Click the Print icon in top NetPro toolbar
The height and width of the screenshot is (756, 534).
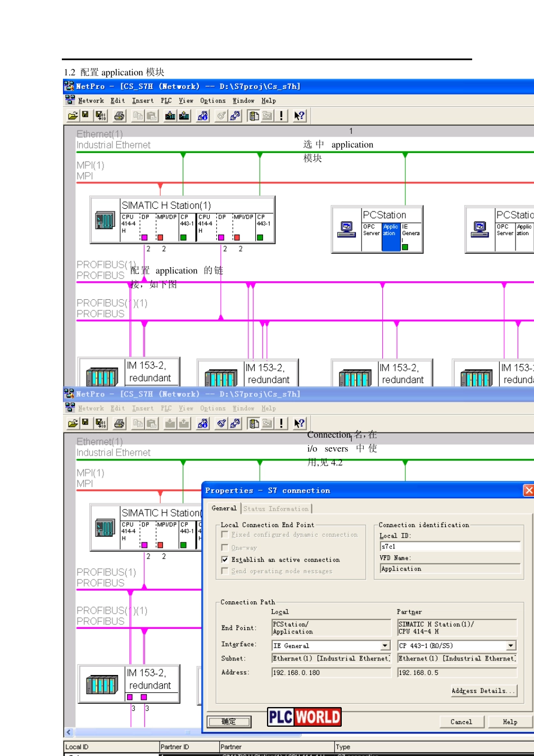120,116
